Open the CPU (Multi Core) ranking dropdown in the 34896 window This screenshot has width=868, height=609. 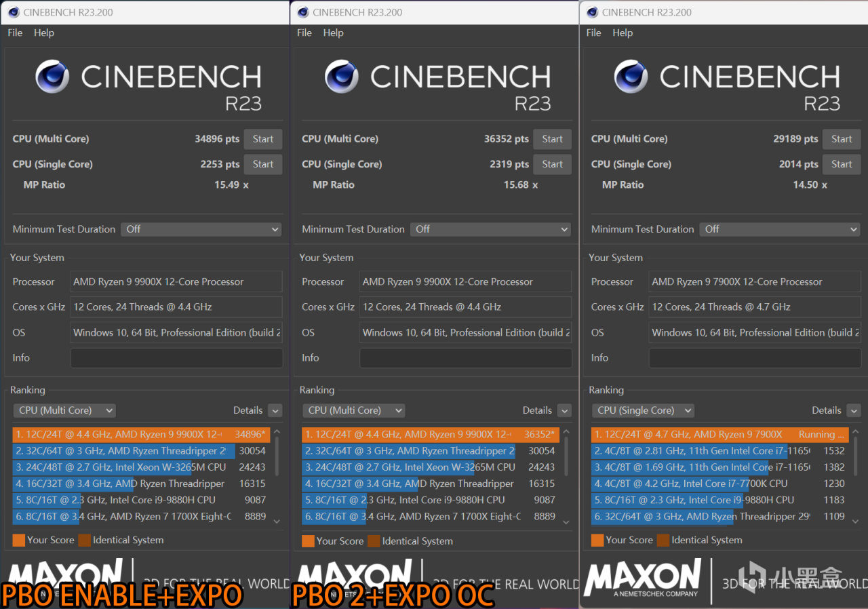tap(64, 410)
